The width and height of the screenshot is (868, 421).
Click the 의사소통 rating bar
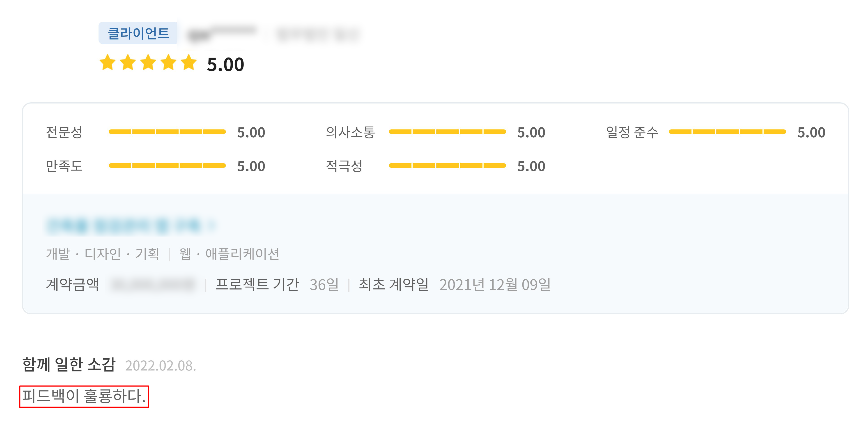[x=447, y=132]
